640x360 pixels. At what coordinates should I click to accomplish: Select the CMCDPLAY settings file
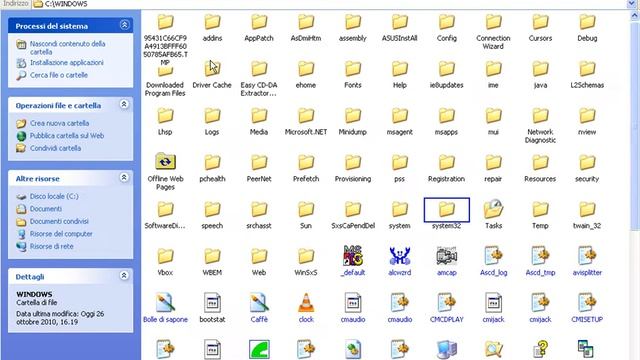point(447,303)
